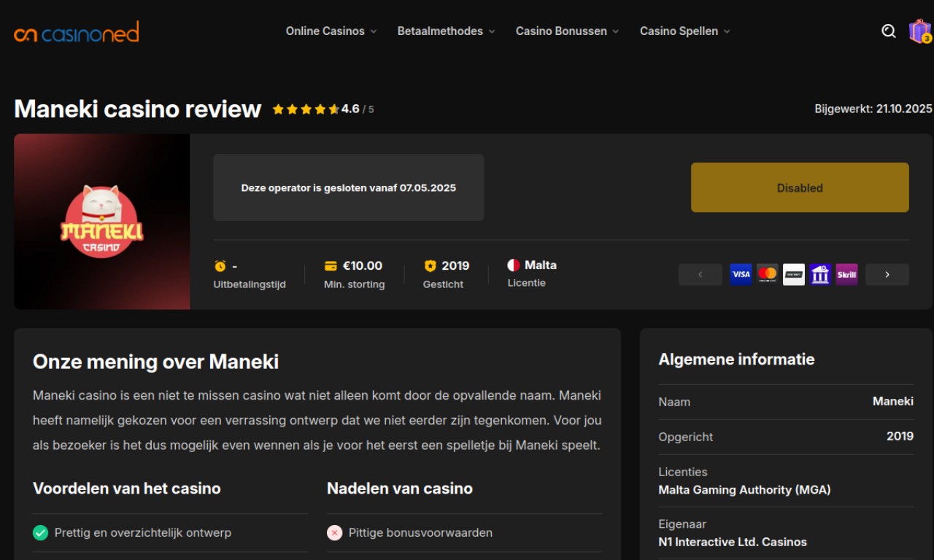
Task: Click the Casinoned logo
Action: [x=76, y=32]
